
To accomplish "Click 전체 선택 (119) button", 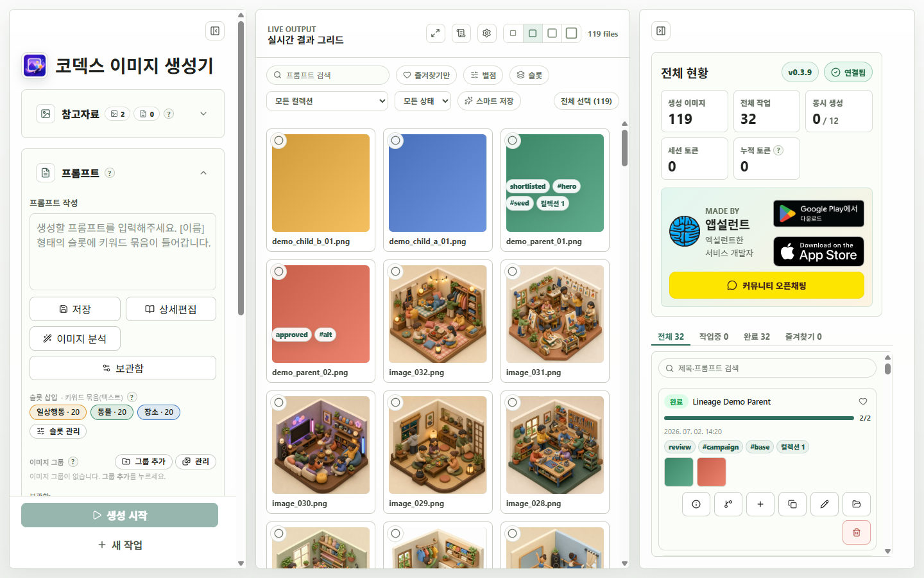I will pos(586,101).
